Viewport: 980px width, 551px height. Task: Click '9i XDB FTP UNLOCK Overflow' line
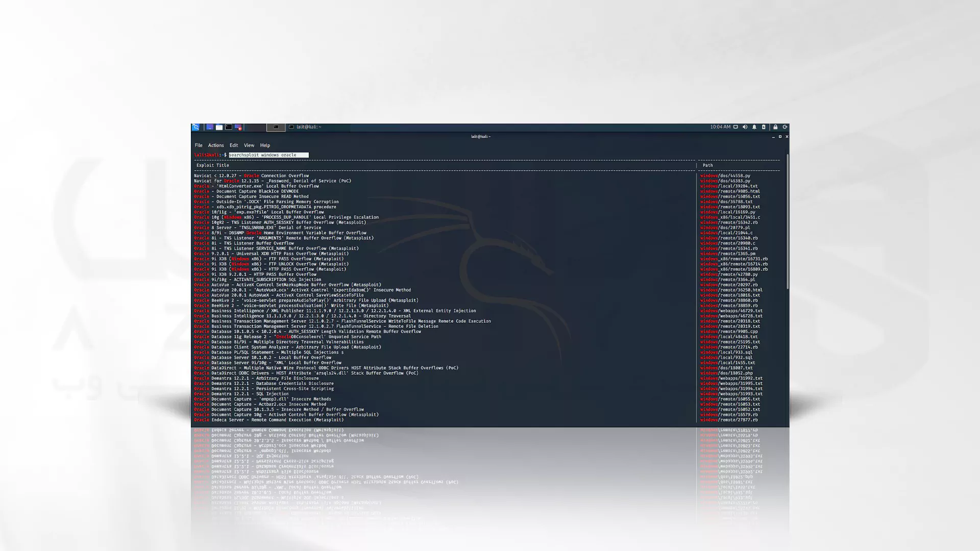(x=272, y=264)
